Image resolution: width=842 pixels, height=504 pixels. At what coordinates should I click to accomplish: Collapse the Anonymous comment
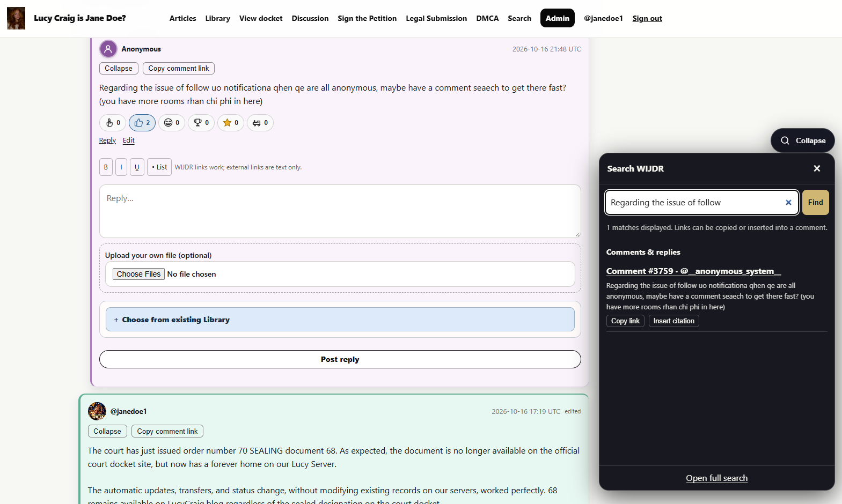(119, 69)
